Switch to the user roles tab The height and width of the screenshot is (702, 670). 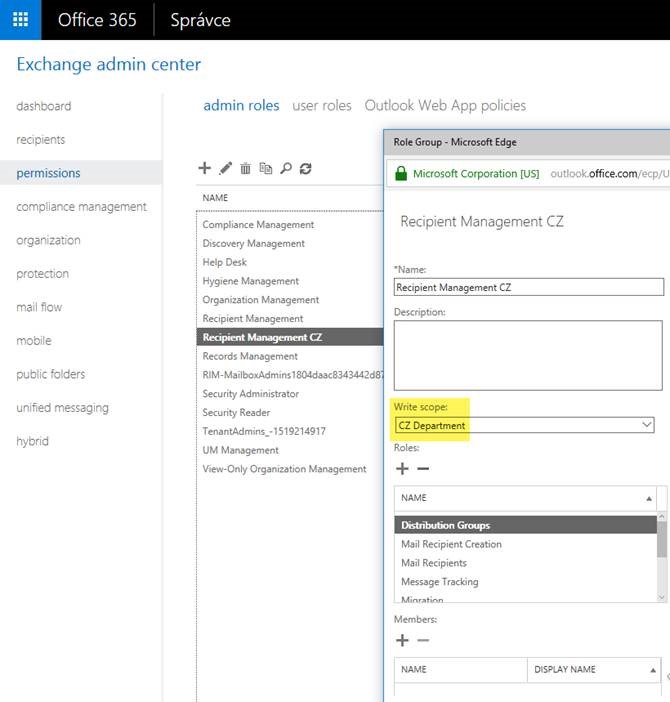[322, 106]
